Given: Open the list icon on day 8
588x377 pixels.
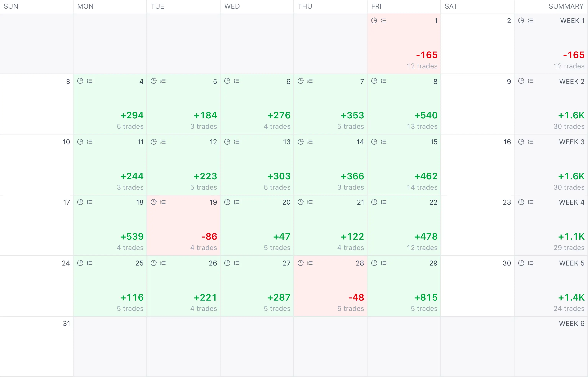Looking at the screenshot, I should coord(384,81).
